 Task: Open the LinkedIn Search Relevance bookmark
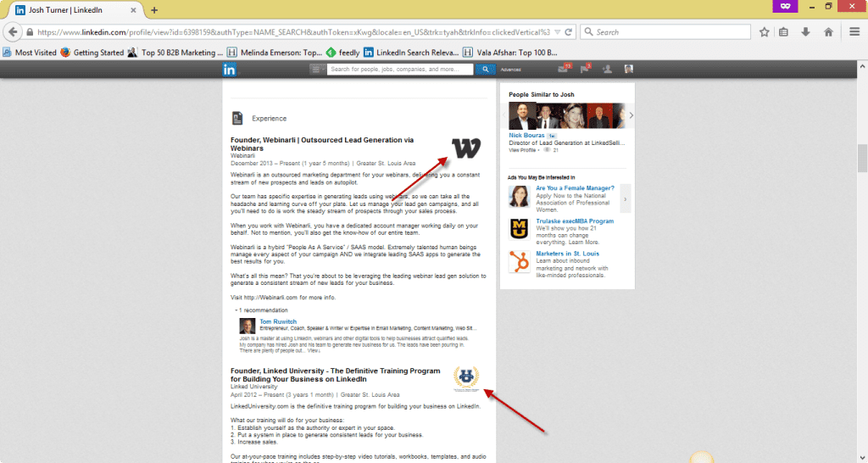coord(411,53)
